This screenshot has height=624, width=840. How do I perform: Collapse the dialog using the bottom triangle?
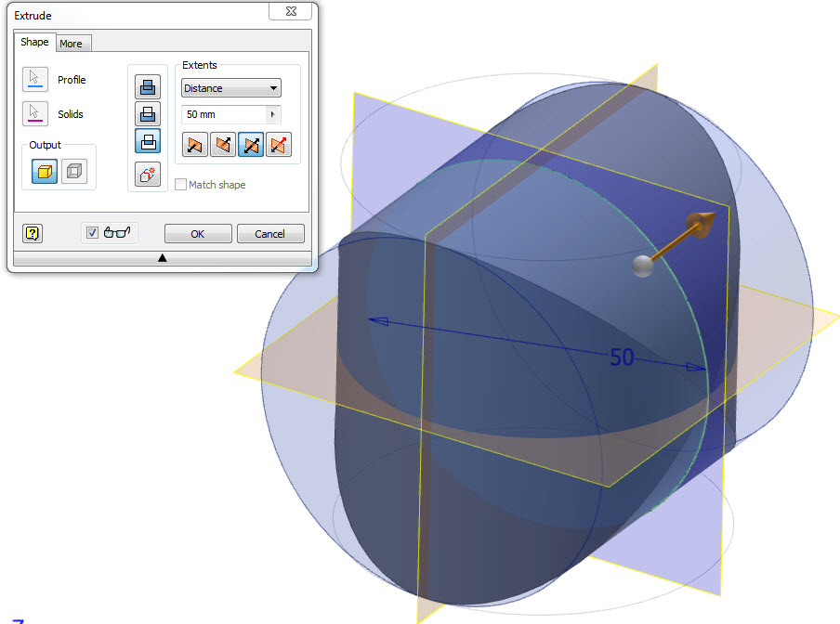tap(164, 255)
